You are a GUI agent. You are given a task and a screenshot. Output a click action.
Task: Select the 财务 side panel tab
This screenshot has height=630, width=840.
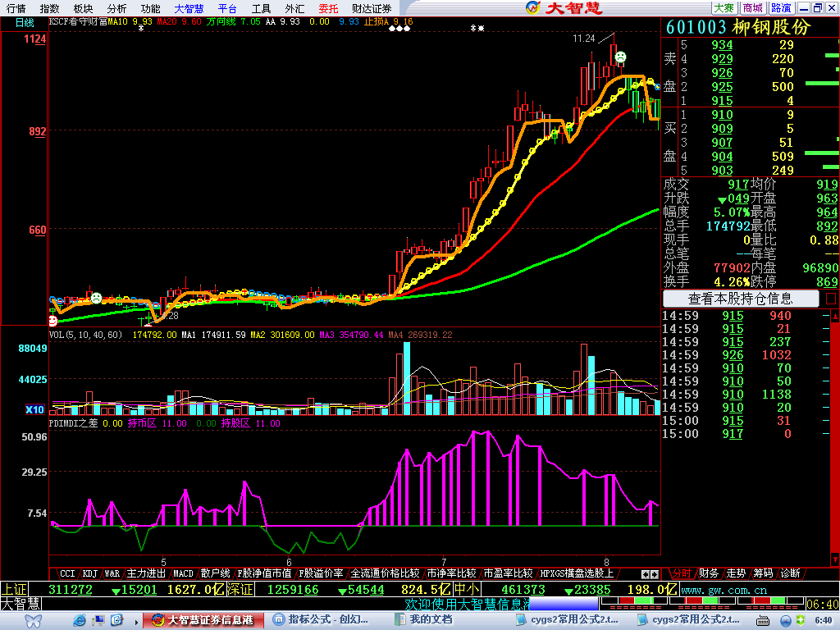(x=709, y=573)
